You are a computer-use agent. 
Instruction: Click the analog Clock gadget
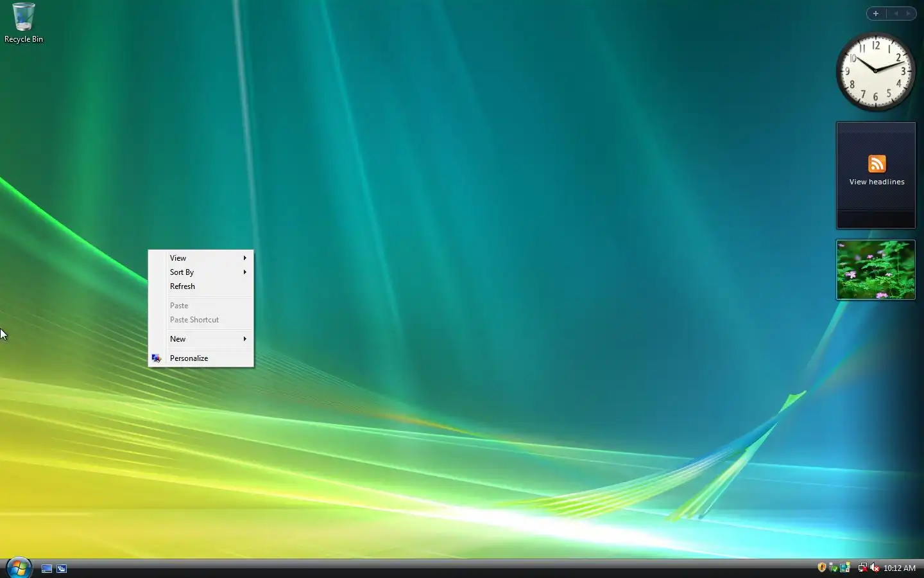click(x=875, y=71)
